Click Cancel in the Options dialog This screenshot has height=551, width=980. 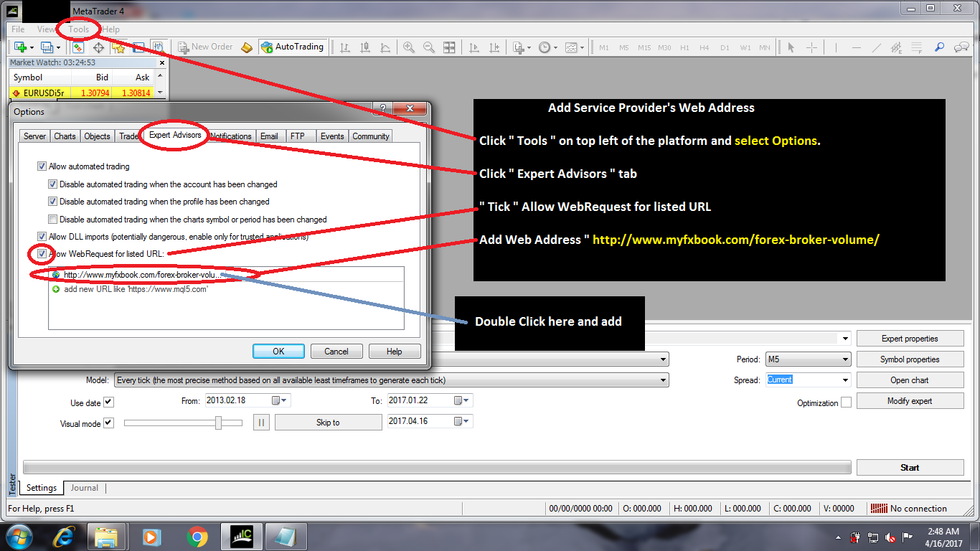click(336, 352)
